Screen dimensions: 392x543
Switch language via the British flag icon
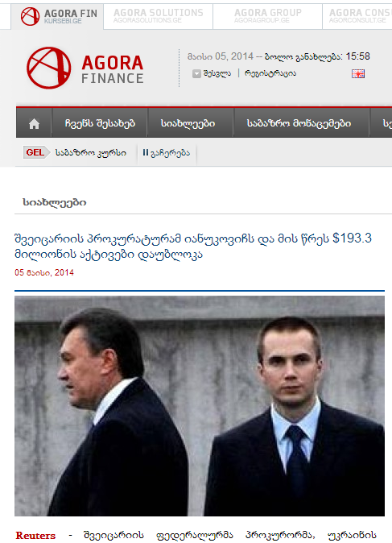pos(358,74)
